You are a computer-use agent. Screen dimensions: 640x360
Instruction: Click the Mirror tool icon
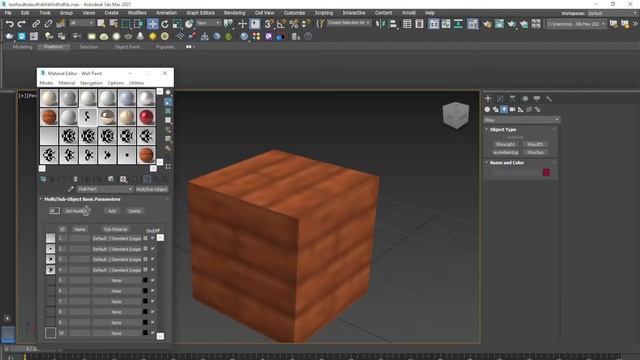tap(380, 24)
